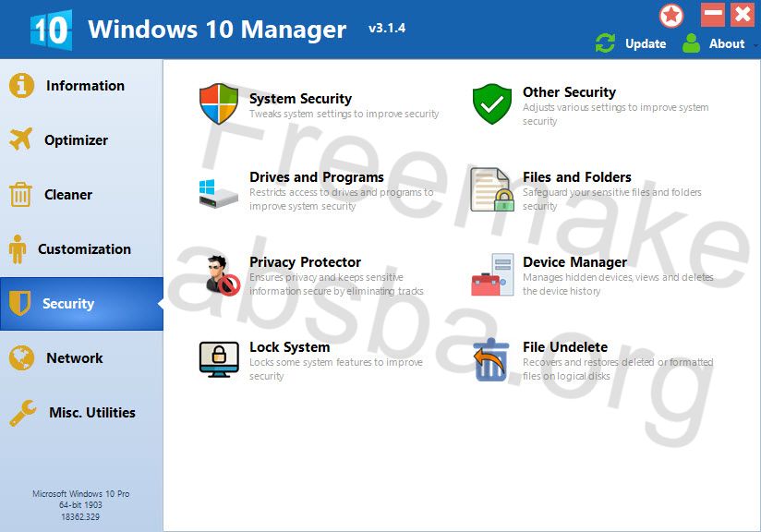Open the Other Security tool title
Screen dimensions: 761x532
tap(569, 91)
